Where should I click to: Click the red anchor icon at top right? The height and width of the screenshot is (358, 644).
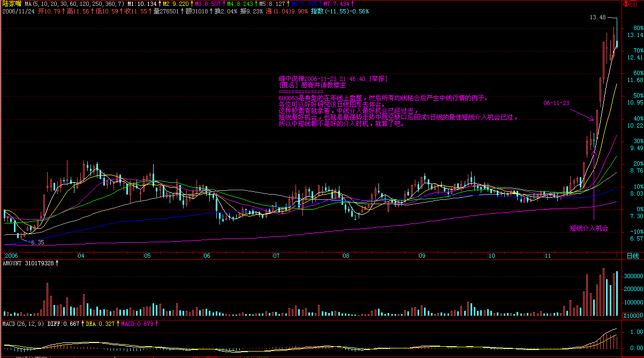[x=625, y=4]
